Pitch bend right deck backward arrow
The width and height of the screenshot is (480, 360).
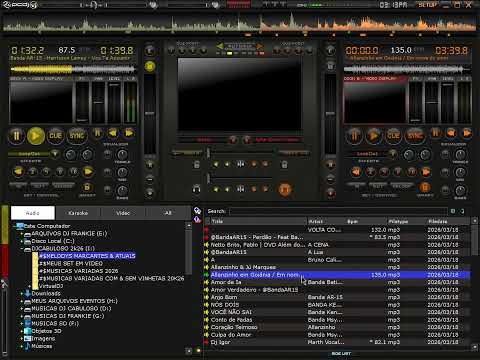coord(451,133)
